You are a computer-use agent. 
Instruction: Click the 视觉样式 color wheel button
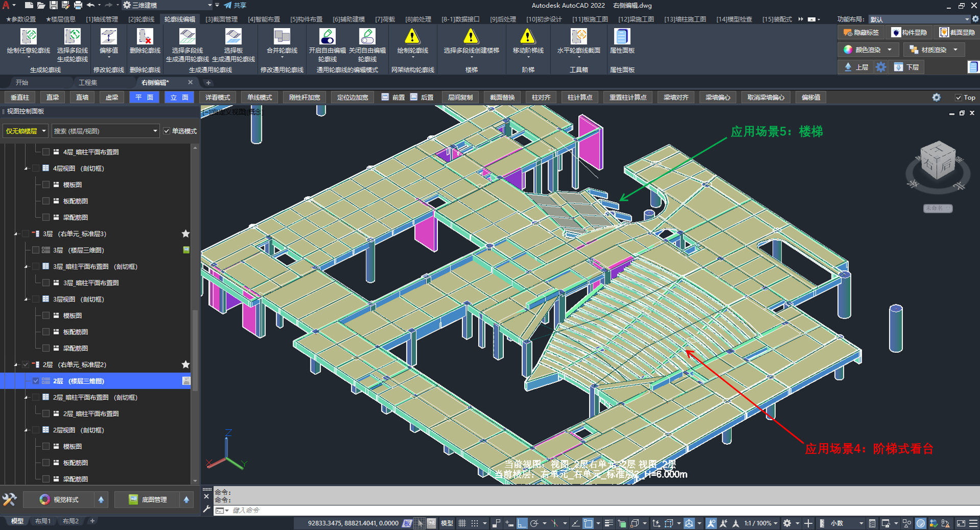point(45,499)
